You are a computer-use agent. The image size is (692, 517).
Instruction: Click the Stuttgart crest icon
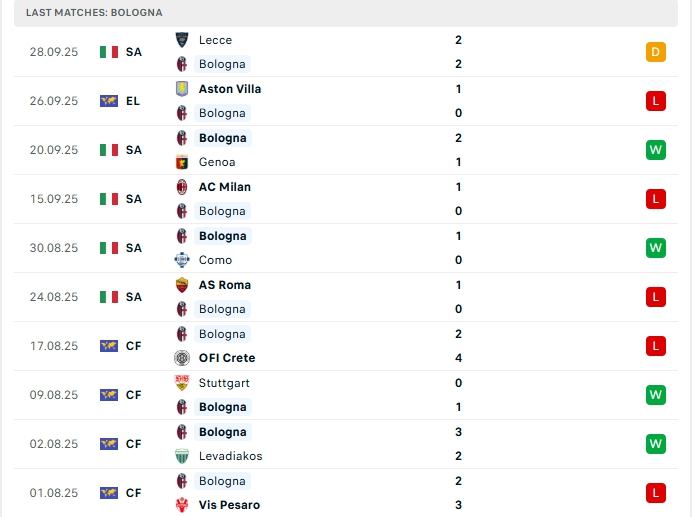point(182,383)
